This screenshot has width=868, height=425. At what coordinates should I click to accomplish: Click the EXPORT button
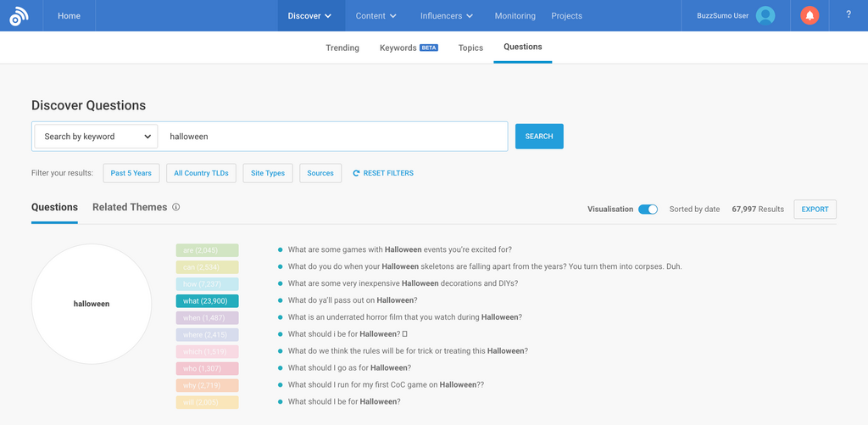[815, 210]
